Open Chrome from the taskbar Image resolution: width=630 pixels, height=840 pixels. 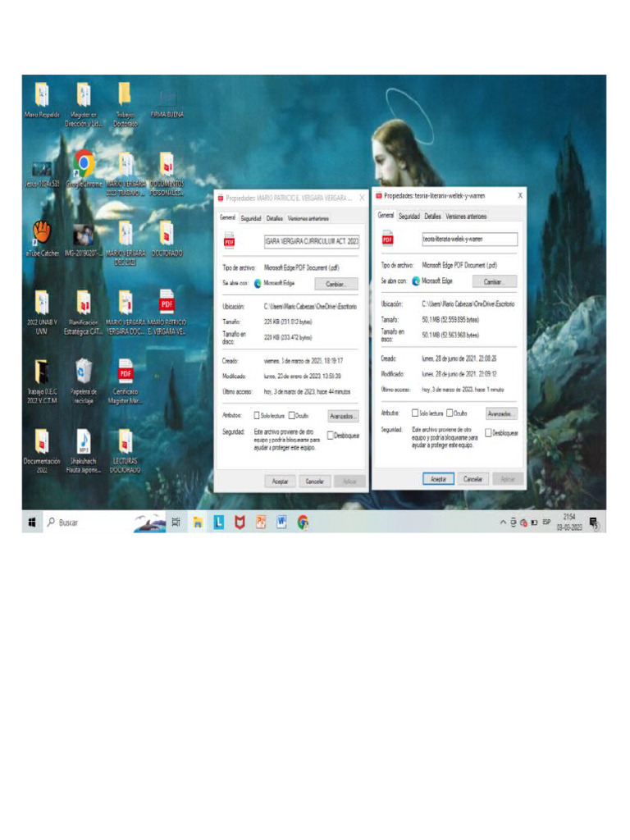pyautogui.click(x=303, y=523)
